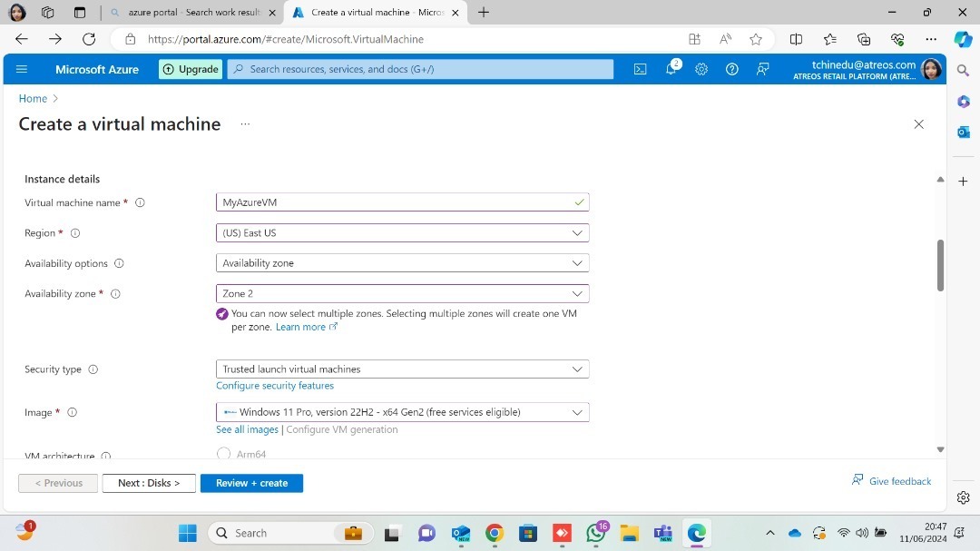The height and width of the screenshot is (551, 980).
Task: Open the Azure portal hamburger menu
Action: point(21,69)
